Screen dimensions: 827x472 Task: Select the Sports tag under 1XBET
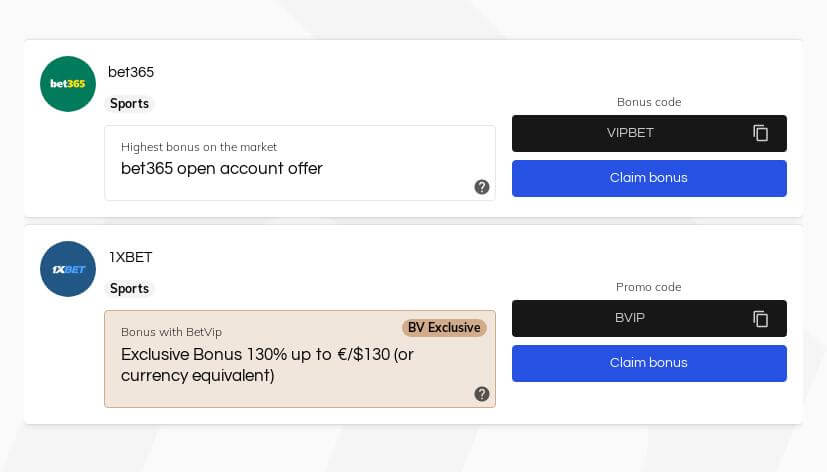pos(129,288)
